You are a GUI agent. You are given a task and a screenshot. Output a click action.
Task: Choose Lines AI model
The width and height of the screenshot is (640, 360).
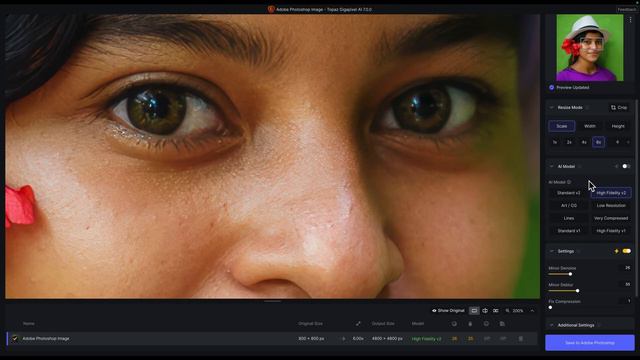tap(569, 218)
